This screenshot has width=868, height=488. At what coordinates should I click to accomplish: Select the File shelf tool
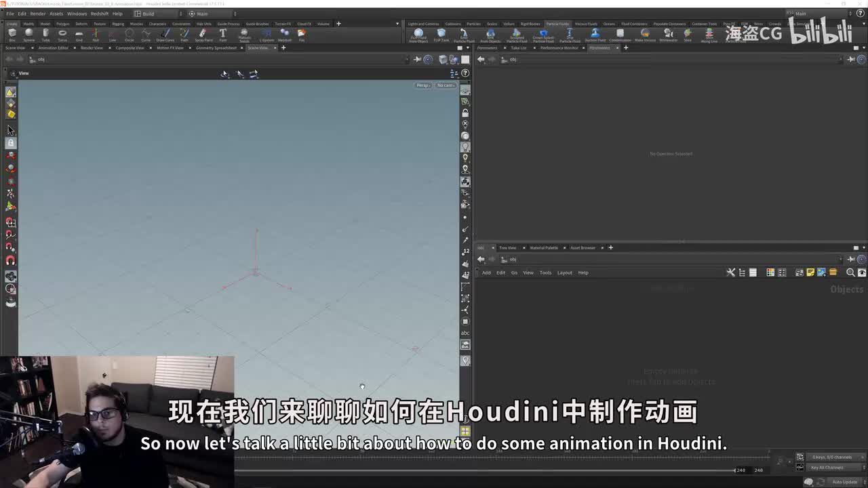[302, 35]
